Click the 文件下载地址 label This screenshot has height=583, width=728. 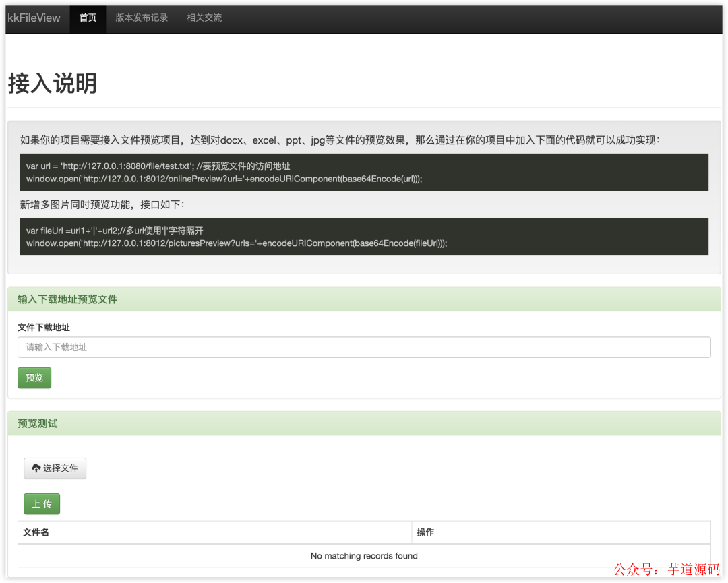pos(44,328)
